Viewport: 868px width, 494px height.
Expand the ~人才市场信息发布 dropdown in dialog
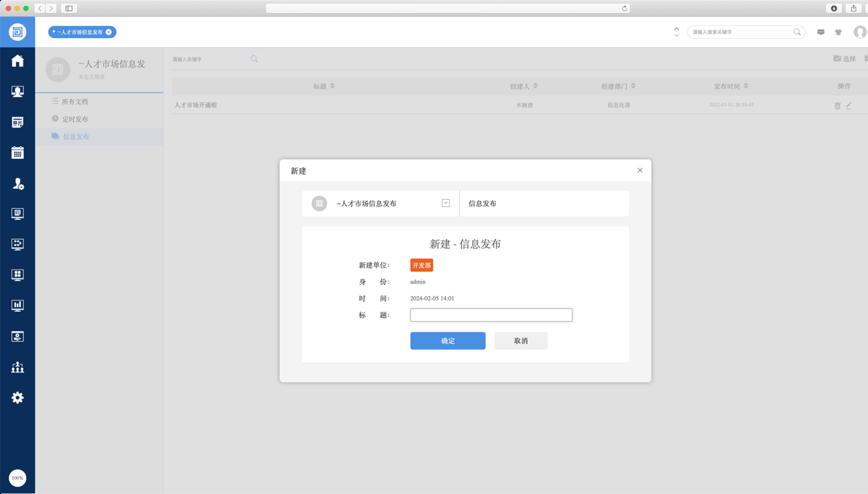tap(445, 203)
